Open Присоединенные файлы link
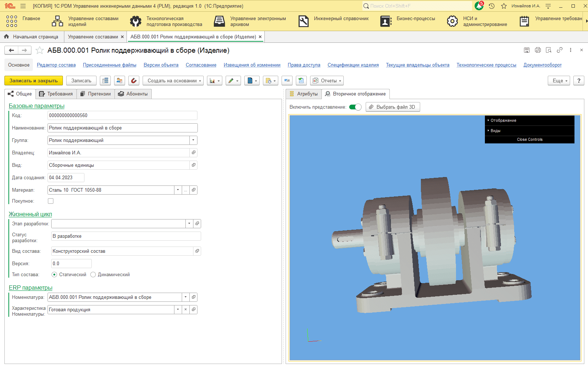This screenshot has height=368, width=588. 110,65
